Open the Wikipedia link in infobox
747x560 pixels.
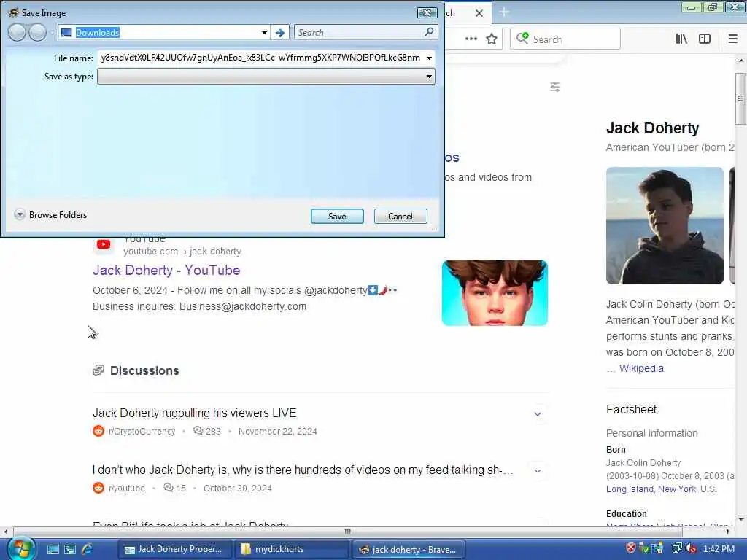640,368
